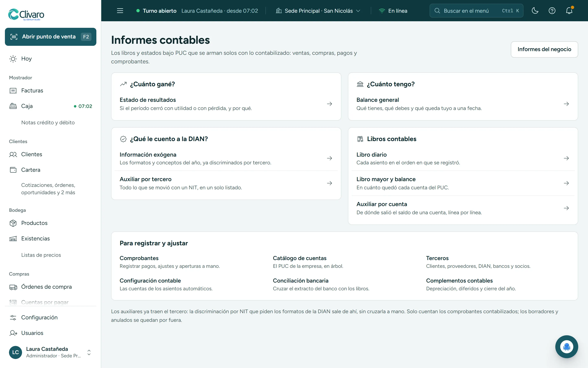This screenshot has width=588, height=368.
Task: Open Complementos contables link
Action: click(471, 284)
